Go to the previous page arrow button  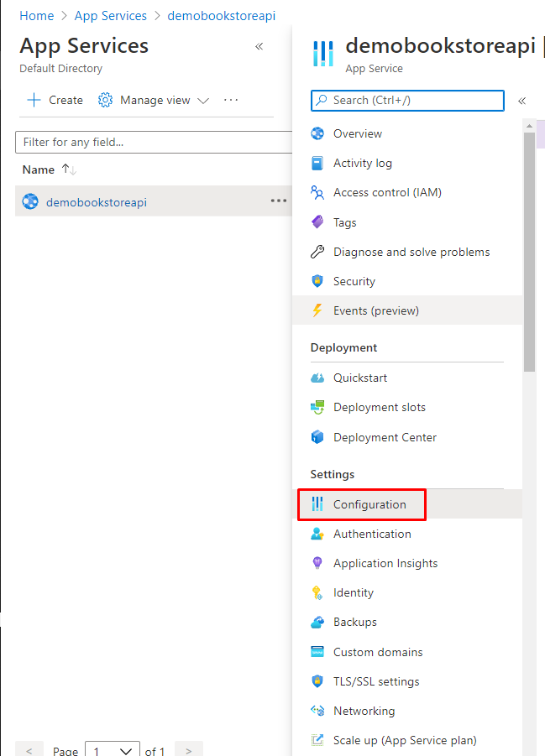tap(29, 750)
